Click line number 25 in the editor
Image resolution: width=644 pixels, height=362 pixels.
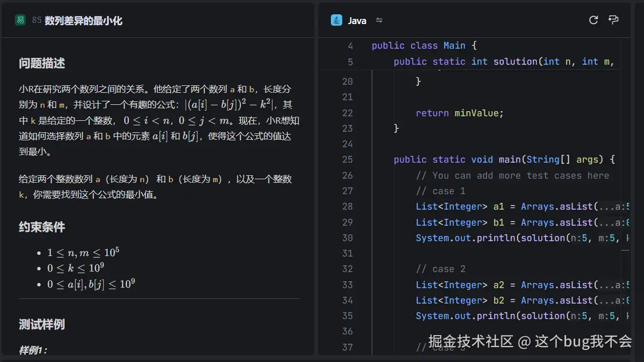(x=347, y=159)
